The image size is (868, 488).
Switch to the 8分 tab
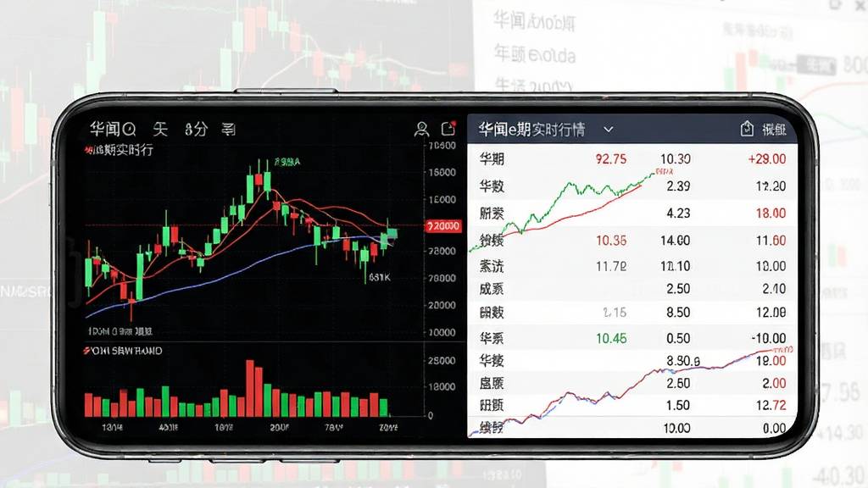click(196, 130)
